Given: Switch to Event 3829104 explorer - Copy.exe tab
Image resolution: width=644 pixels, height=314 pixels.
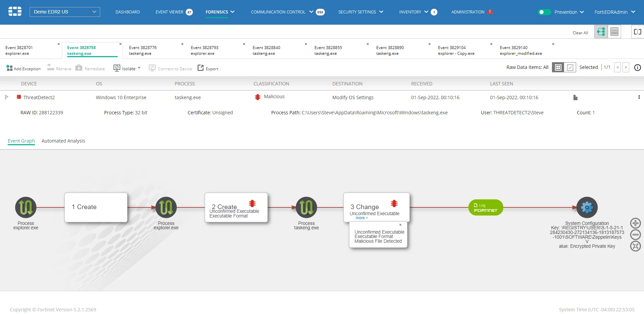Looking at the screenshot, I should (464, 50).
